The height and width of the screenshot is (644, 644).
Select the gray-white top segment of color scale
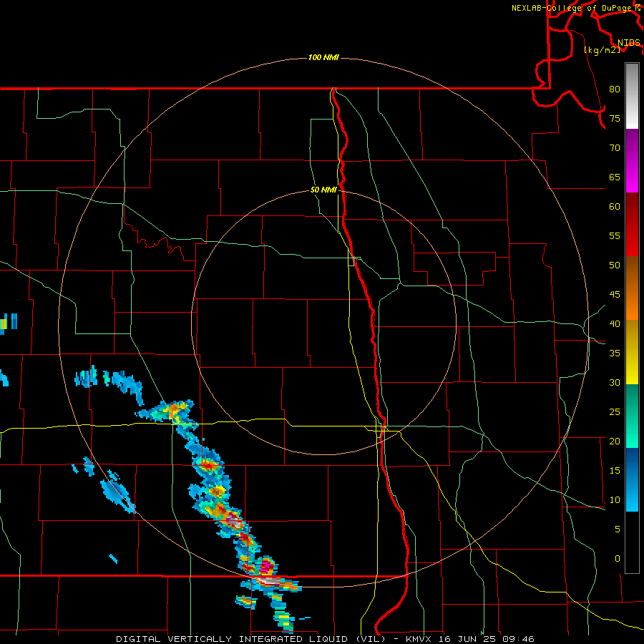(632, 96)
